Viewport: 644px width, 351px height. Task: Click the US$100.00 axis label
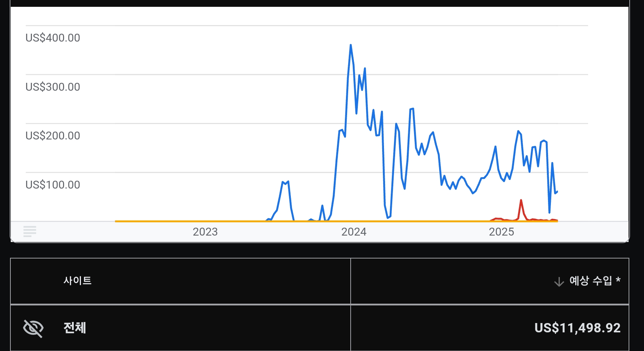(x=53, y=185)
